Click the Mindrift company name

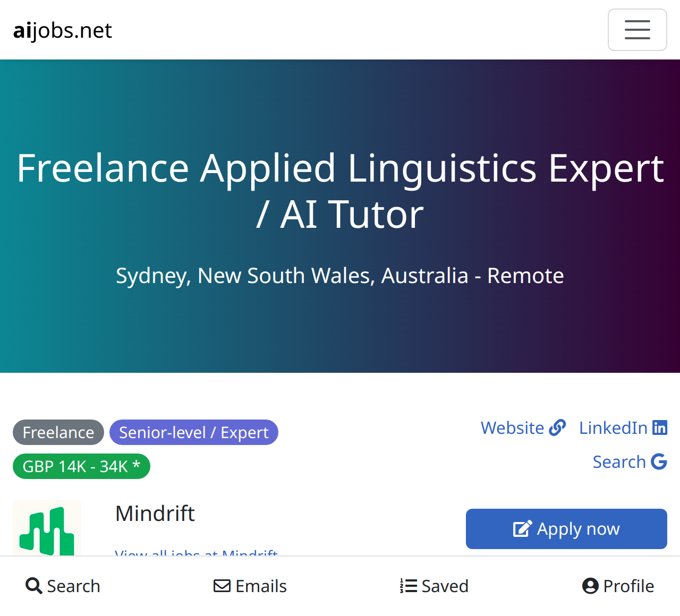click(x=155, y=514)
